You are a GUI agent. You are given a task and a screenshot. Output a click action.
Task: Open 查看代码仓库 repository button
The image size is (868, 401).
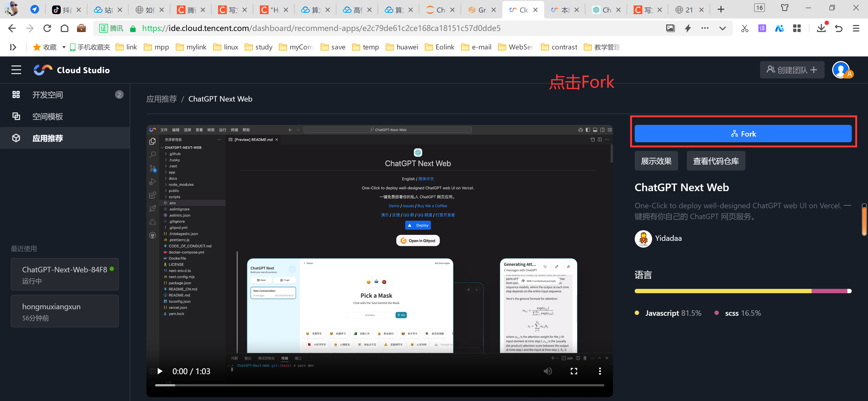coord(716,161)
